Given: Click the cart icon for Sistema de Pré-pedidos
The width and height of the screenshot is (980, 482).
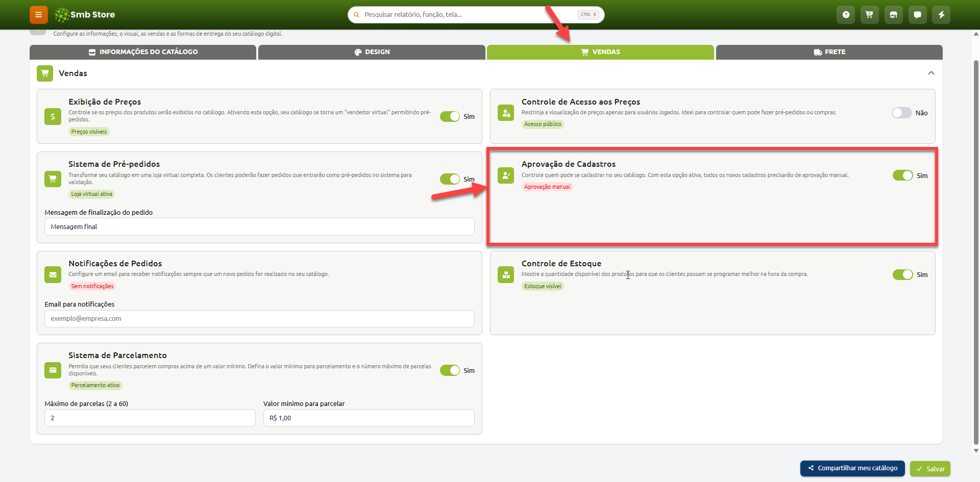Looking at the screenshot, I should click(x=53, y=179).
